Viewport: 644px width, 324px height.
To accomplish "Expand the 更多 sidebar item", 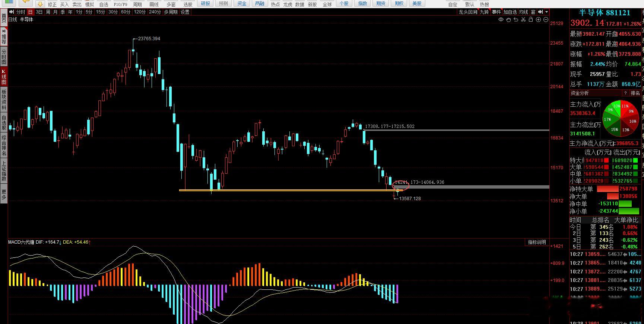I will [4, 194].
